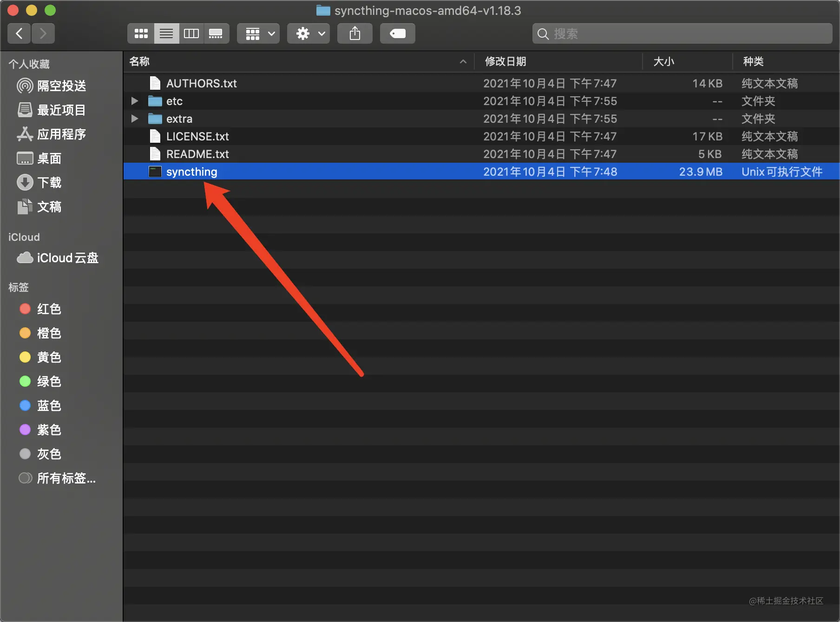Click the LICENSE.txt file name
Viewport: 840px width, 622px height.
(x=197, y=136)
